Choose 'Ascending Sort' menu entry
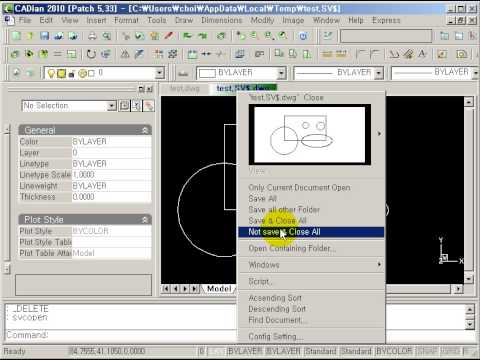The width and height of the screenshot is (480, 360). 311,298
